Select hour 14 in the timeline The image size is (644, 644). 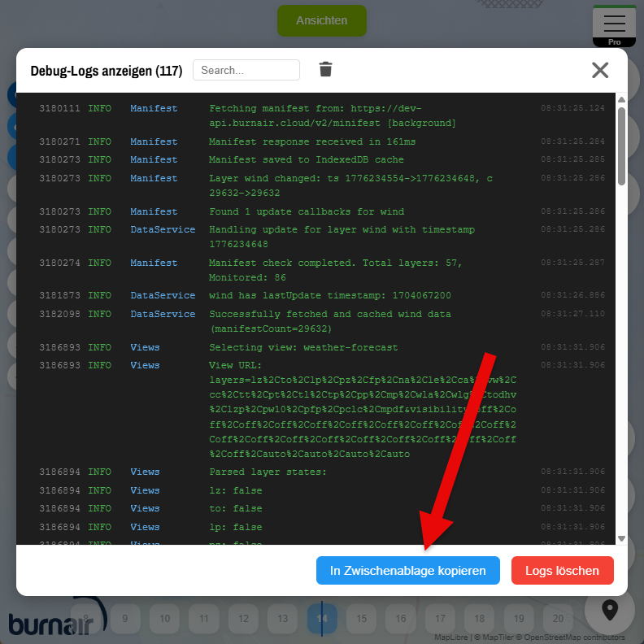(322, 619)
